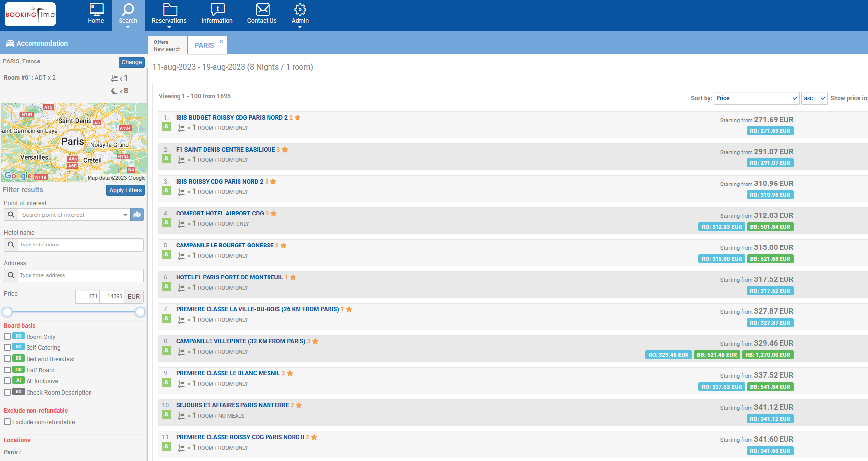Image resolution: width=868 pixels, height=461 pixels.
Task: Click the maximum price slider handle
Action: tap(140, 312)
